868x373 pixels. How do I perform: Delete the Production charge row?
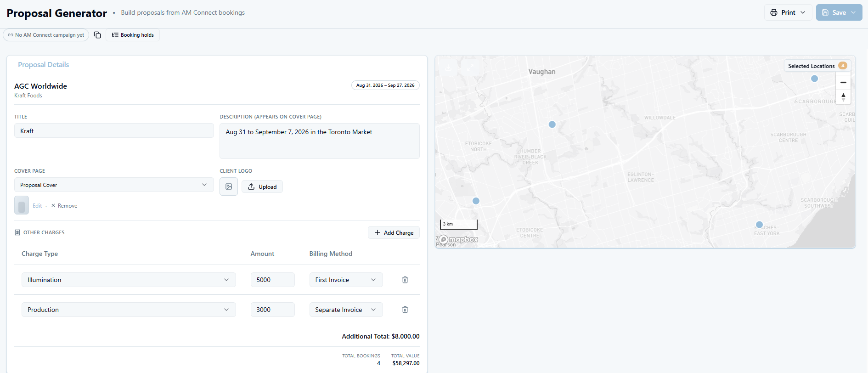(405, 310)
